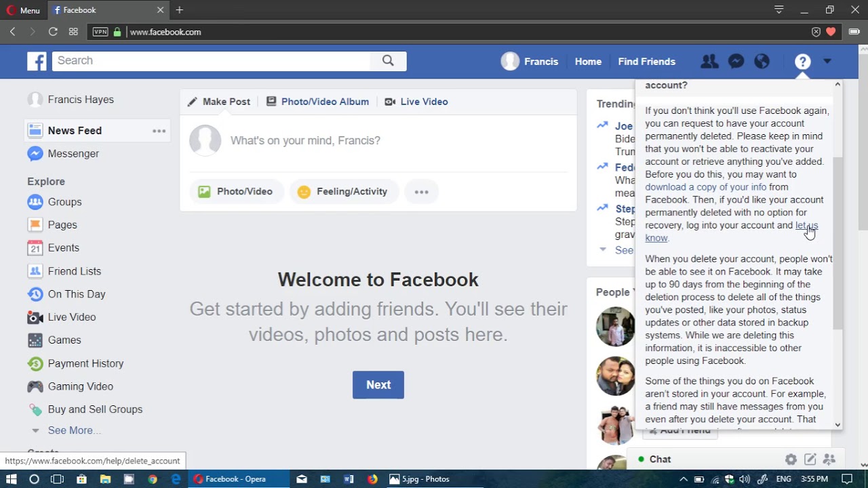
Task: Click What's on your mind field
Action: point(305,140)
